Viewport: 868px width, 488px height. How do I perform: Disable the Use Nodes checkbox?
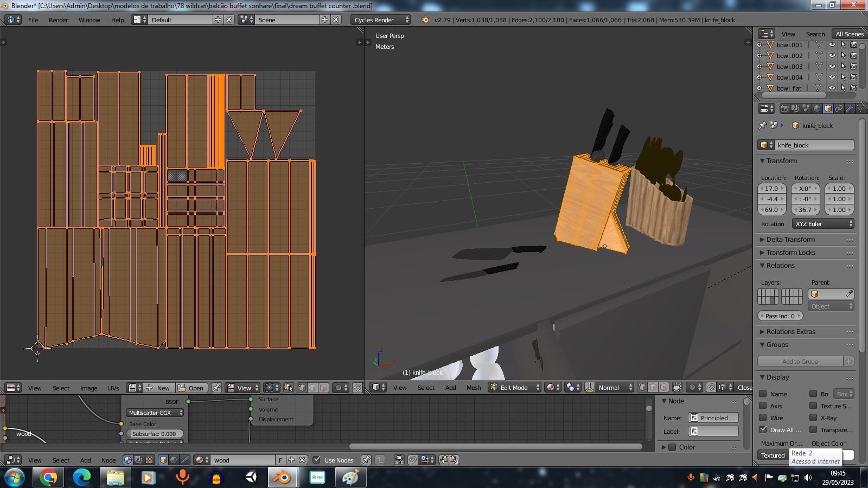point(317,460)
